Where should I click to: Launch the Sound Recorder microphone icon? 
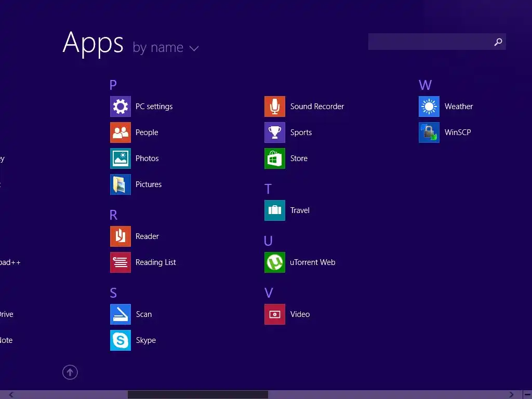pos(274,107)
